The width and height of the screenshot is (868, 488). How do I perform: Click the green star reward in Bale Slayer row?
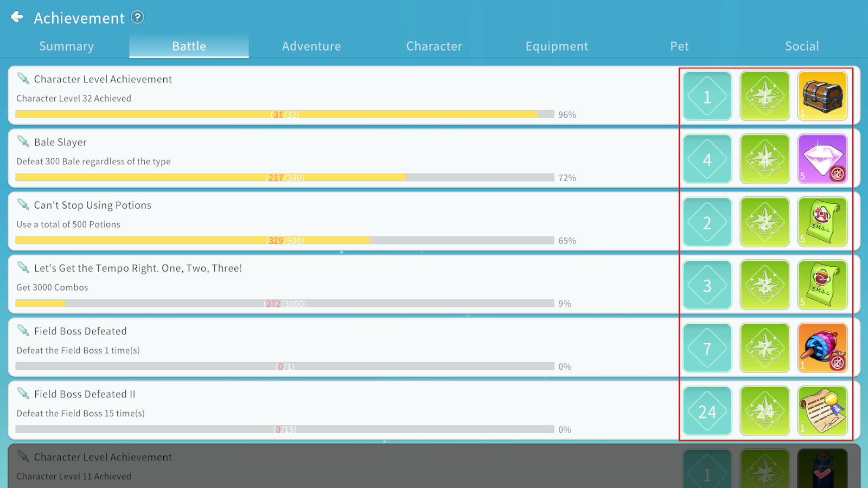[764, 159]
